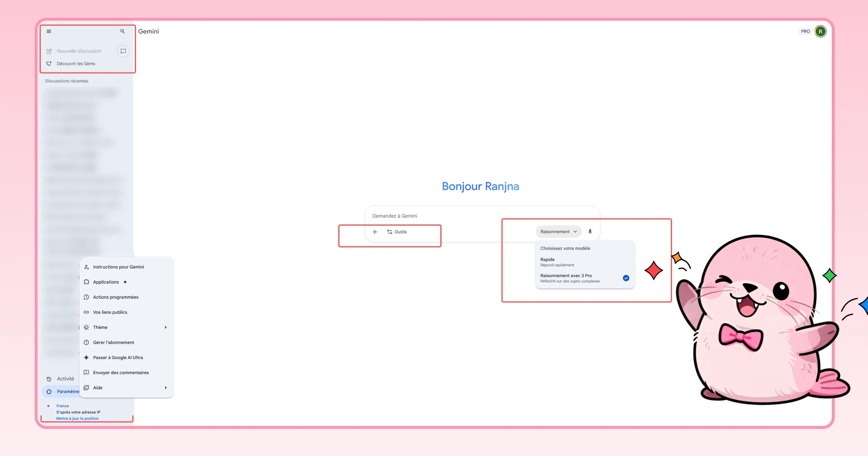The image size is (868, 456).
Task: Expand the Aide submenu
Action: point(97,387)
